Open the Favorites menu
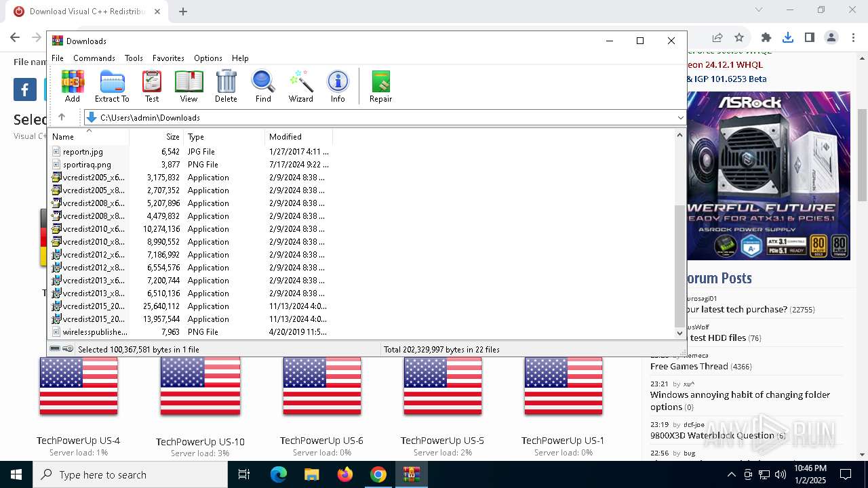This screenshot has width=868, height=488. 168,58
